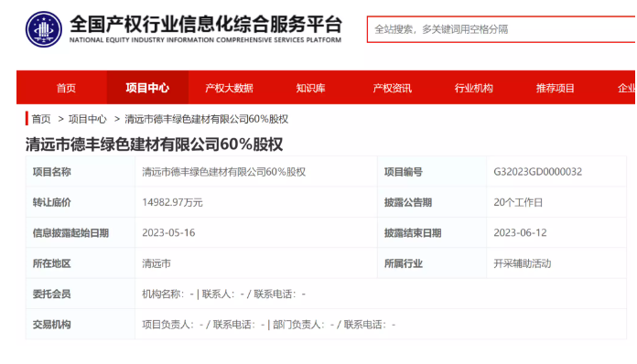The image size is (637, 364).
Task: Select the 项目中心 navigation tab
Action: 147,88
